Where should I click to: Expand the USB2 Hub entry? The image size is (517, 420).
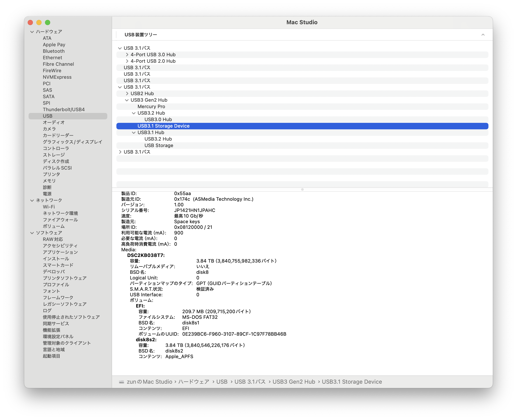(127, 94)
